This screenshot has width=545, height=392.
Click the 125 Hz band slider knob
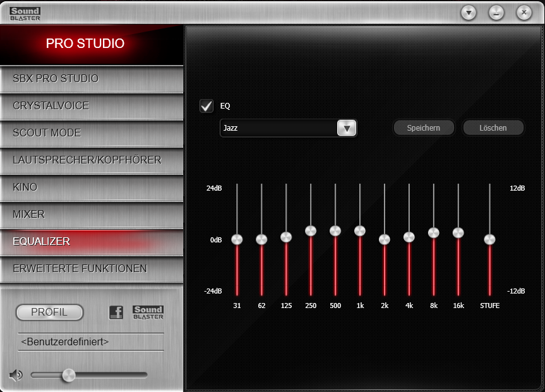pos(286,237)
